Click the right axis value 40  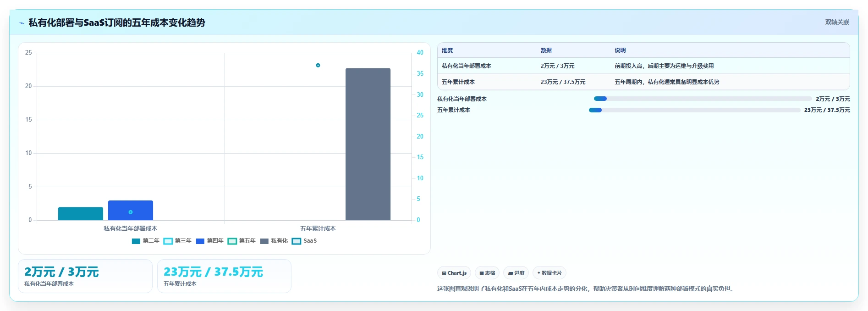coord(420,53)
